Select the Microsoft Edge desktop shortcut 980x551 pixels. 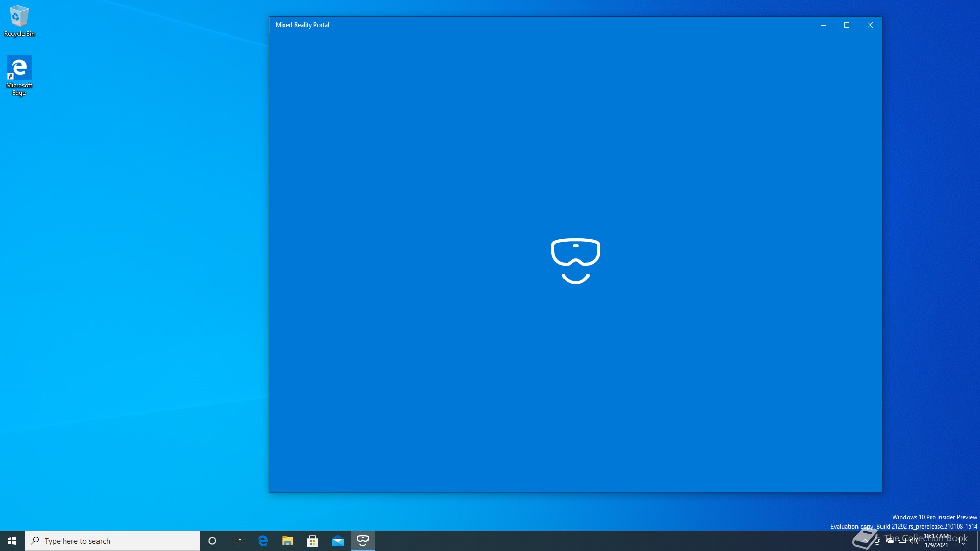19,76
